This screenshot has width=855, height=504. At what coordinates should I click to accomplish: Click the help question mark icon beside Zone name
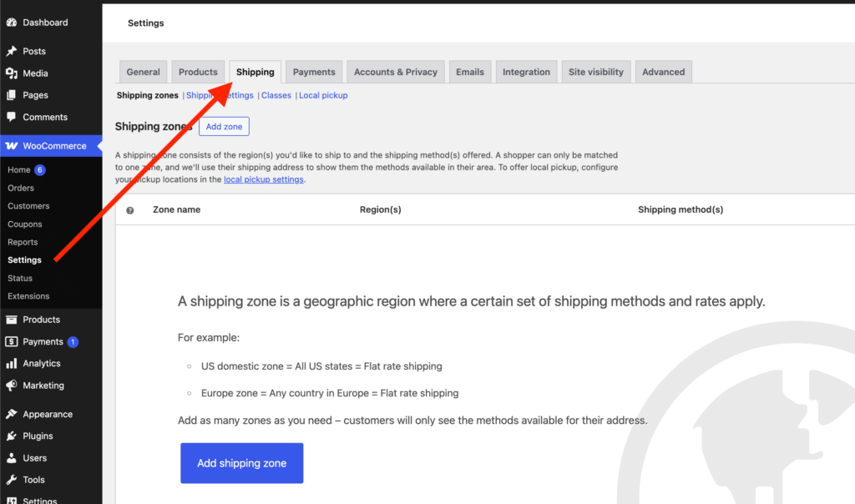point(129,210)
